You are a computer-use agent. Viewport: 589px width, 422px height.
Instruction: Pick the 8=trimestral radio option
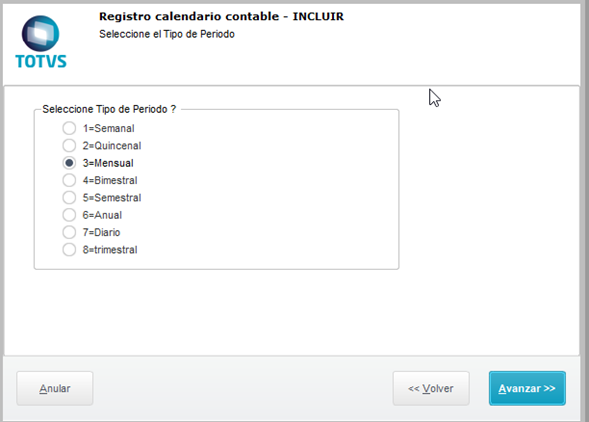coord(69,250)
